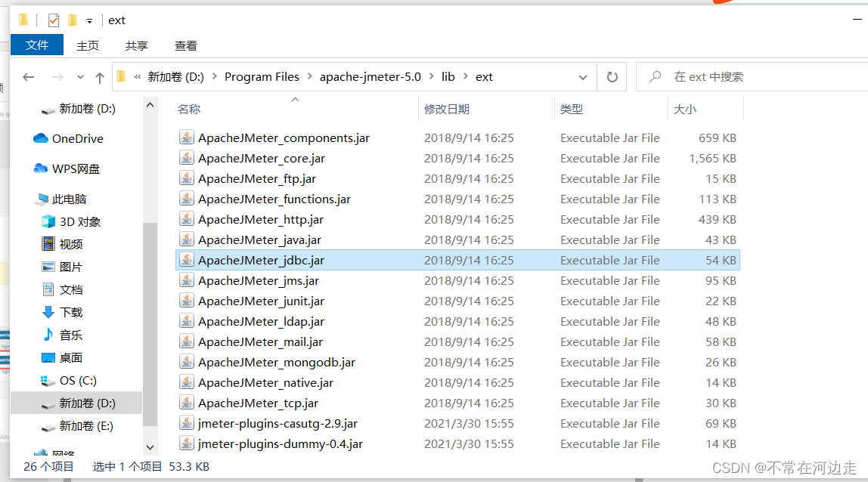Click the navigation pane scroll down arrow
This screenshot has width=868, height=482.
[x=150, y=447]
